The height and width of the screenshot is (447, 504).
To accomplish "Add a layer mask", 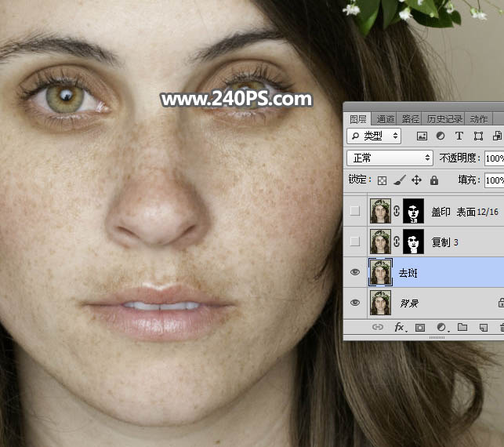I will (420, 328).
